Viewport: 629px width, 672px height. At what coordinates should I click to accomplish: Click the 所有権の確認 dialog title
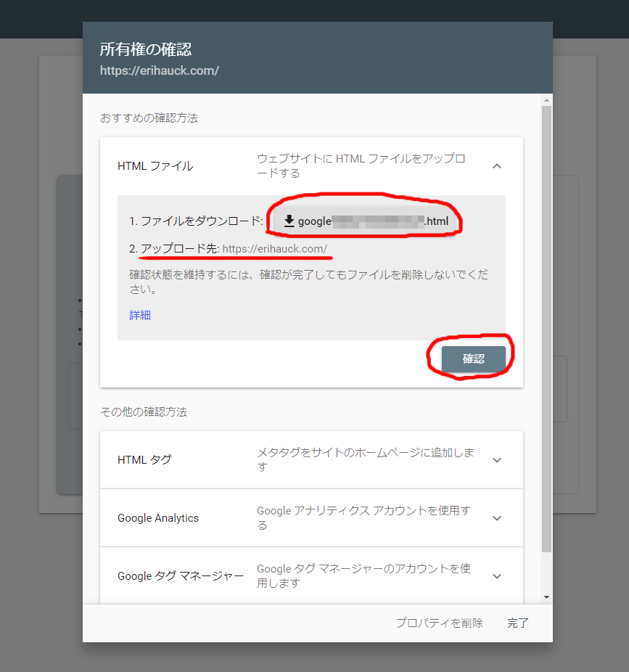pos(146,49)
